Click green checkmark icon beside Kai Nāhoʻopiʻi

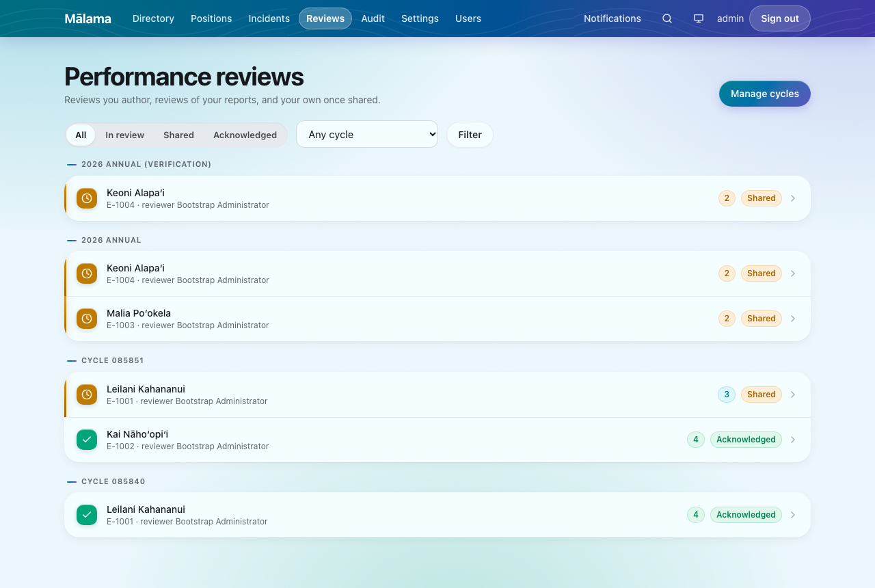pos(87,440)
